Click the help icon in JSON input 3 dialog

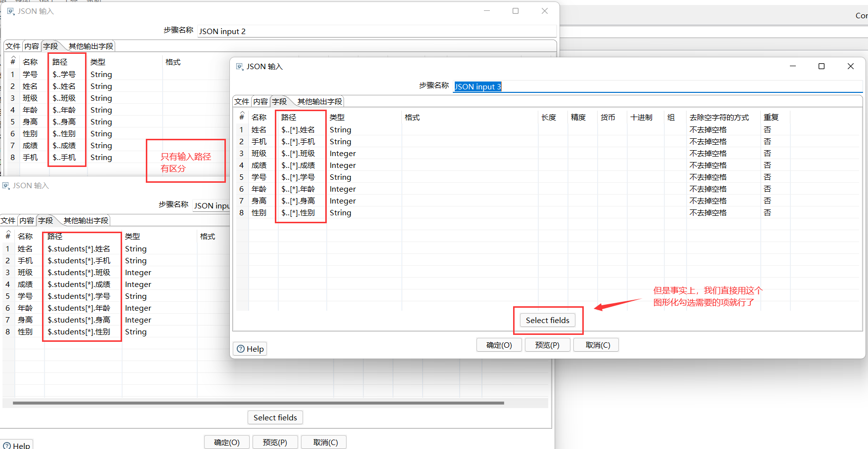(x=241, y=349)
